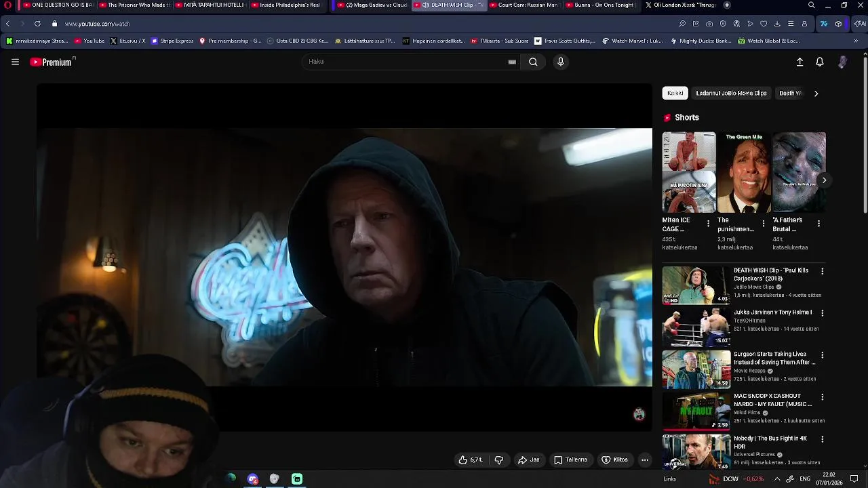Open a new browser tab with plus
Viewport: 868px width, 488px height.
click(727, 5)
